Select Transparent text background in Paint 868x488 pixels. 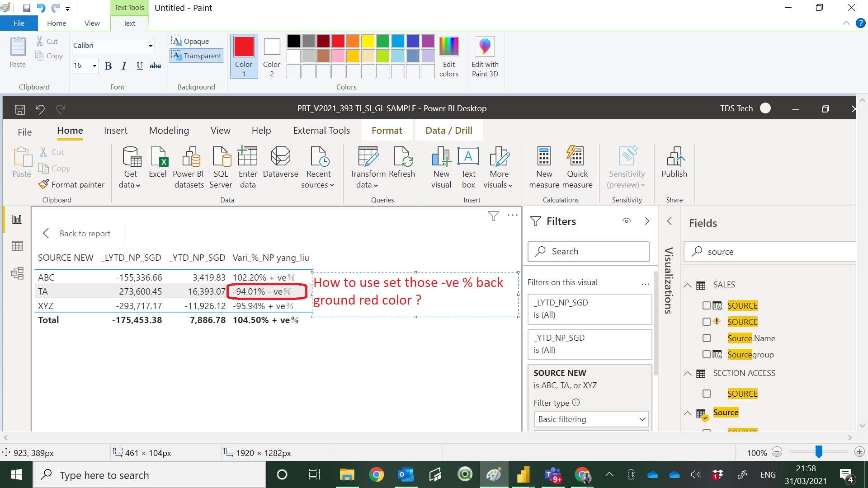197,56
